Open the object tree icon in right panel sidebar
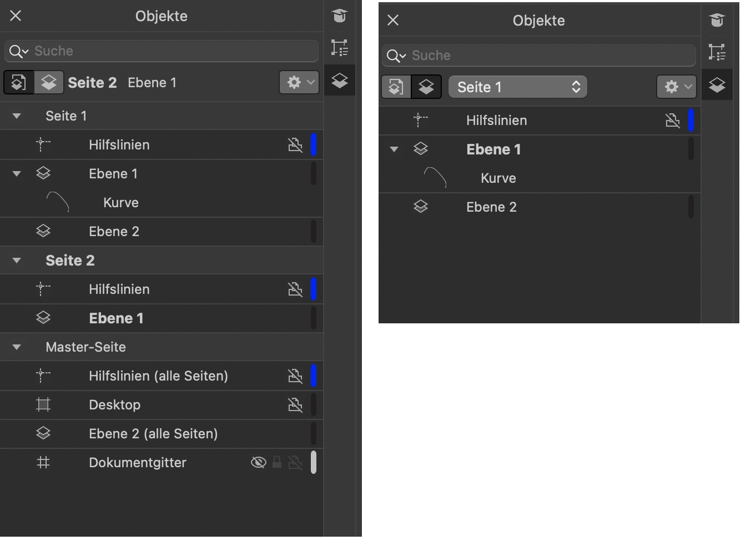This screenshot has width=756, height=550. [x=717, y=52]
